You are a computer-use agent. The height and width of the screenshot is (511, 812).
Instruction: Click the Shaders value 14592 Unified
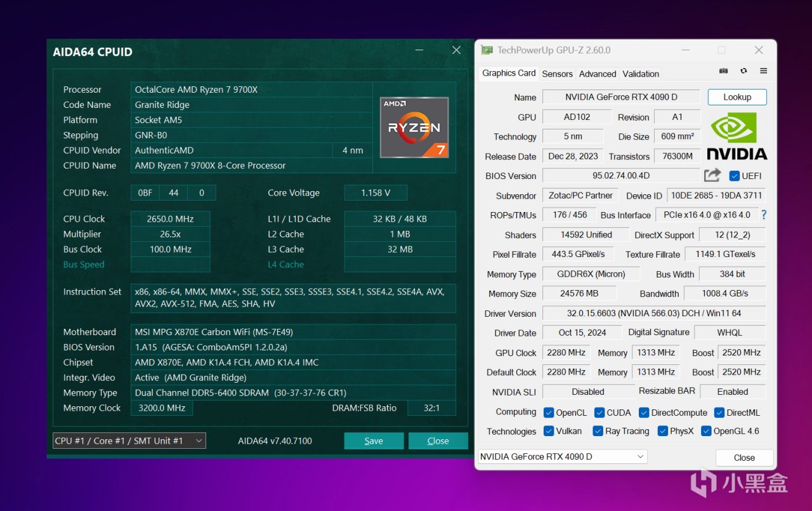[586, 235]
